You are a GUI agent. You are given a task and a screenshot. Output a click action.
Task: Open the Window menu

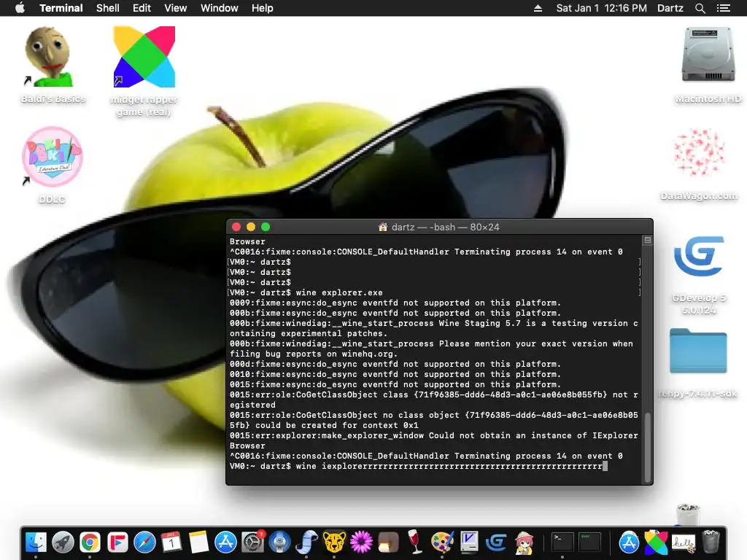219,8
